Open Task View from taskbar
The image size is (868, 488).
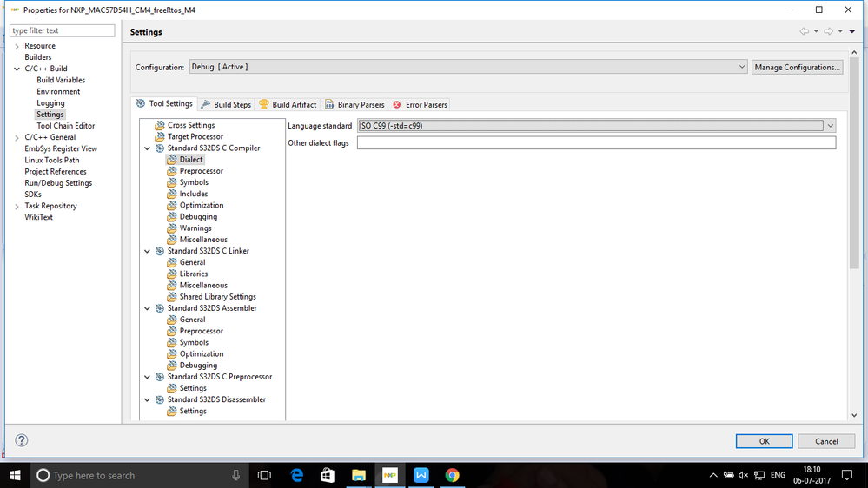[265, 475]
